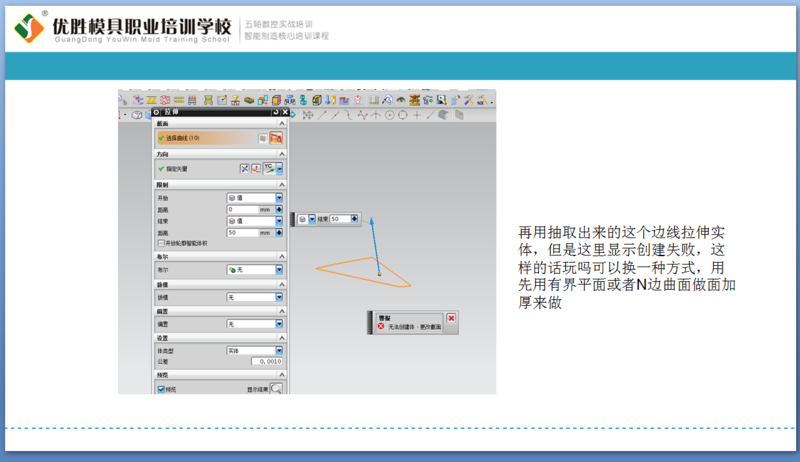Click the enable snap point toolbar icon
The image size is (800, 462).
(x=308, y=115)
